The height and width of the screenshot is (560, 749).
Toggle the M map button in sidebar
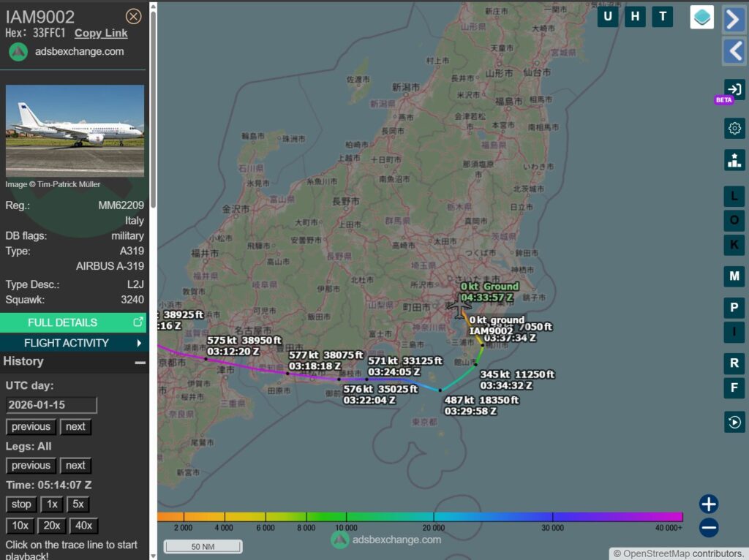(x=734, y=276)
